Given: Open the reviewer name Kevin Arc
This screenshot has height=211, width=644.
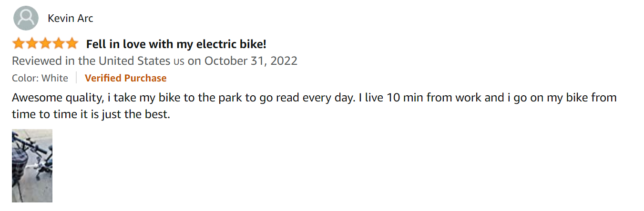Looking at the screenshot, I should (x=71, y=19).
